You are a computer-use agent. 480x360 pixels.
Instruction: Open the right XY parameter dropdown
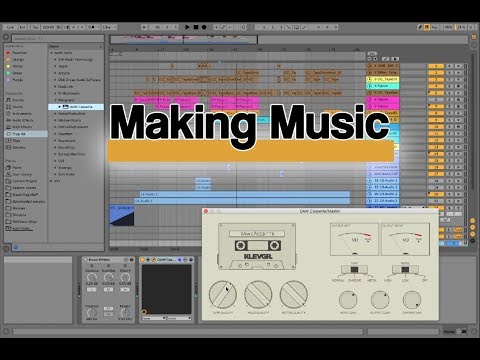tap(179, 318)
